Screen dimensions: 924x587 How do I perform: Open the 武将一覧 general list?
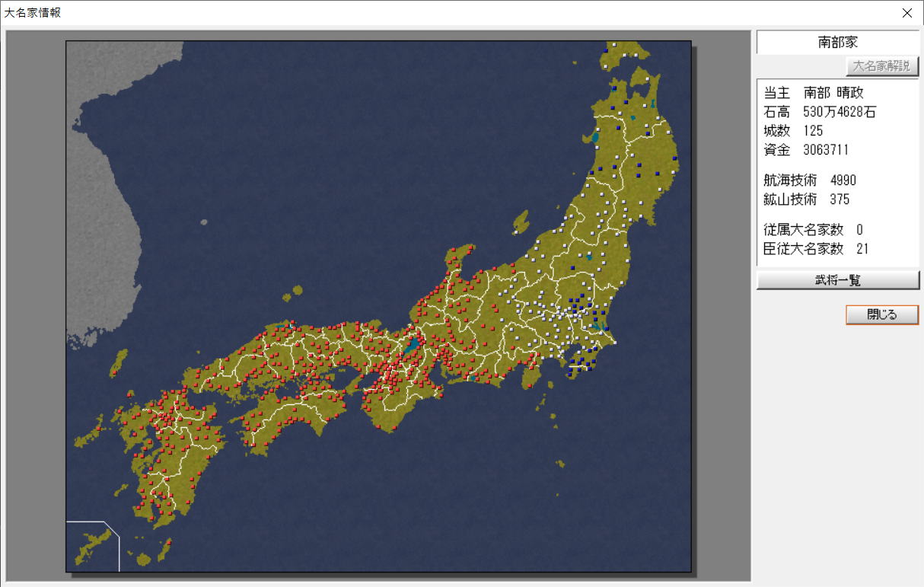tap(838, 280)
